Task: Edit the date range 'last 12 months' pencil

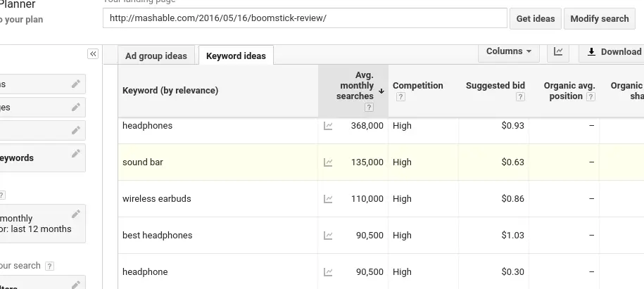Action: click(75, 214)
